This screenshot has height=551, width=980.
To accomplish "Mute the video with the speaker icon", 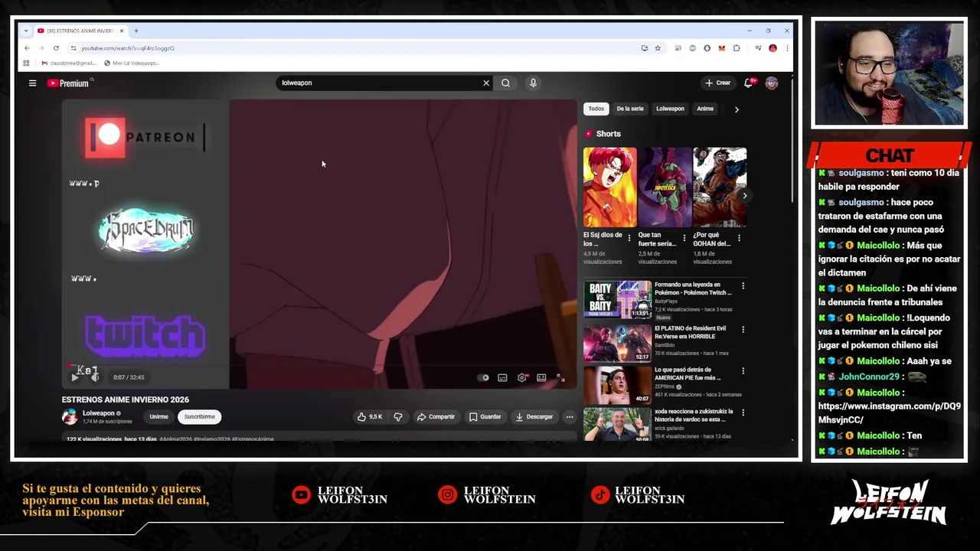I will click(x=94, y=377).
